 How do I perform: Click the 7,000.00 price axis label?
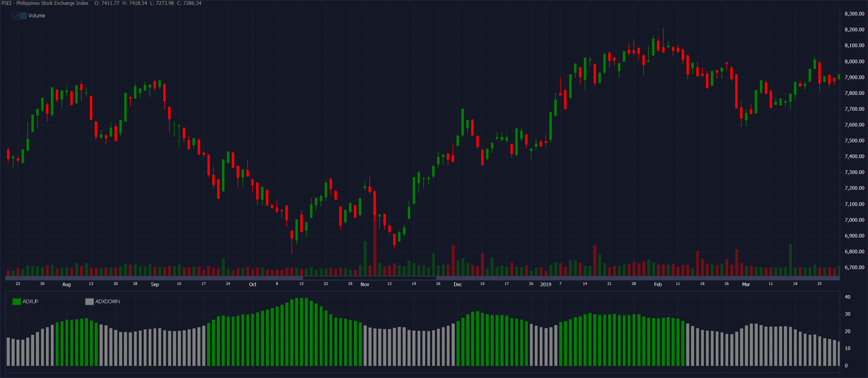pos(854,220)
